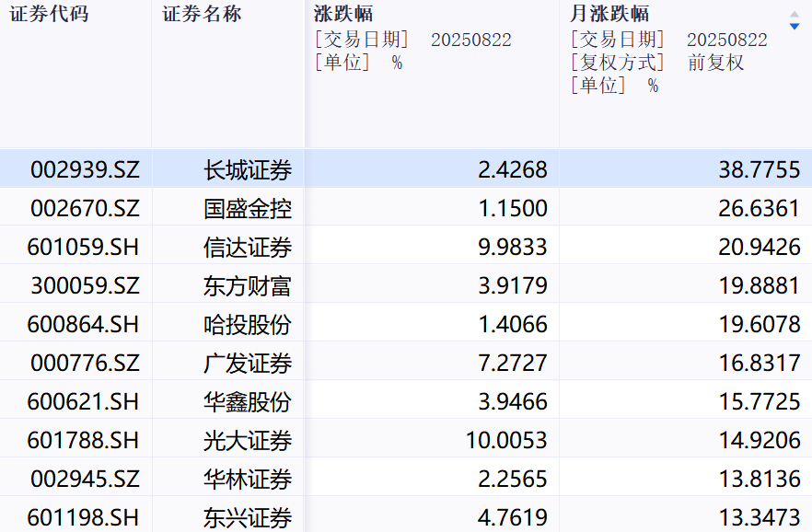This screenshot has height=532, width=812.
Task: Select stock code 600864.SH
Action: pyautogui.click(x=85, y=325)
